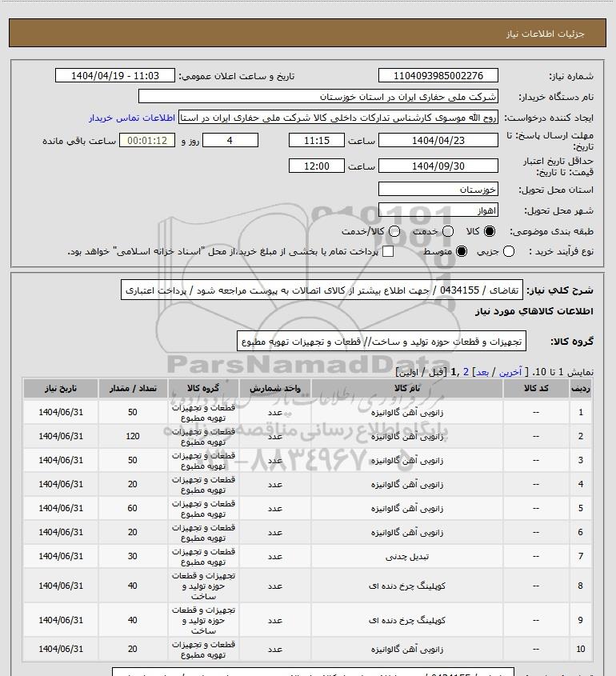Click the جزئیات اطلاعات نیاز page header
The image size is (616, 676).
tap(546, 34)
